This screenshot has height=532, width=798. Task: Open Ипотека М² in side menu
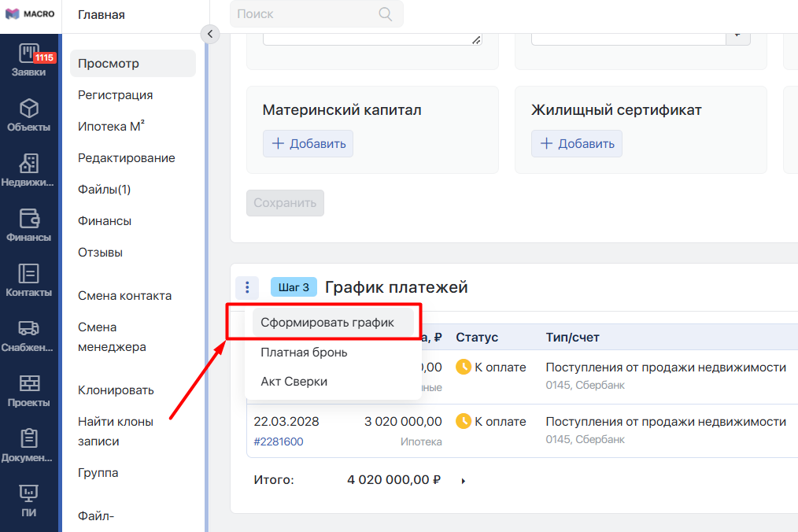pyautogui.click(x=111, y=126)
